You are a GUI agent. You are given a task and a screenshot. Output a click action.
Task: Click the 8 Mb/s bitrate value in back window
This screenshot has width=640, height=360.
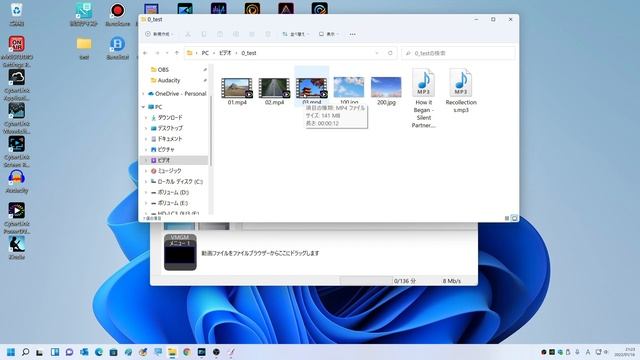coord(451,281)
